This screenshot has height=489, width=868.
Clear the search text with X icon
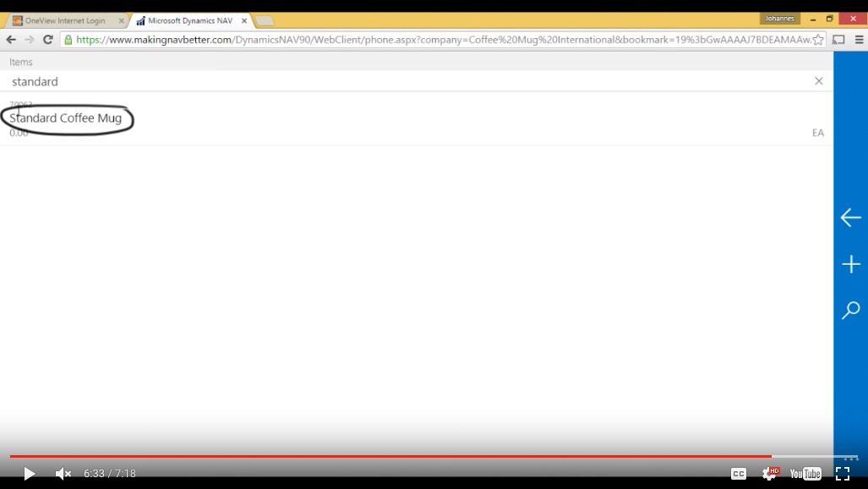(x=818, y=81)
